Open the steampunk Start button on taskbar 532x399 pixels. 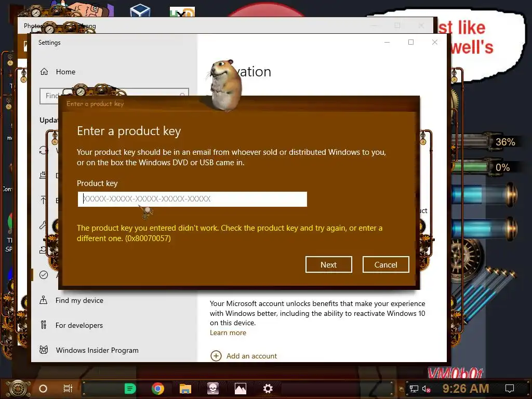(18, 389)
